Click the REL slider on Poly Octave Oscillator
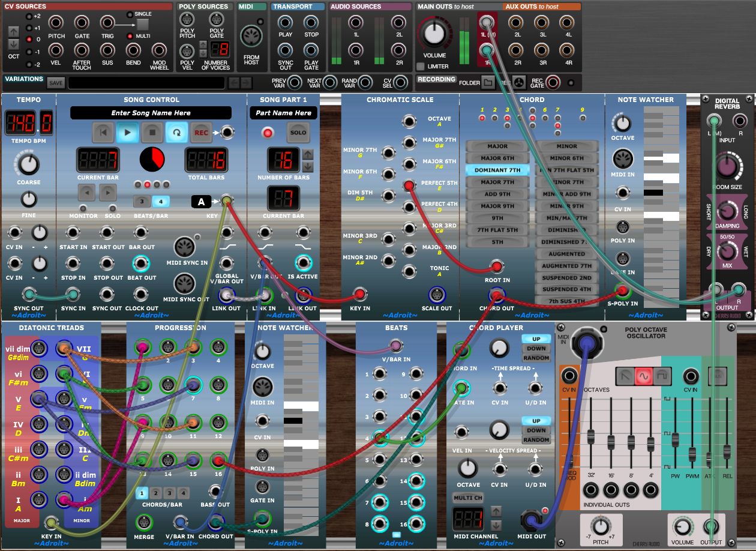This screenshot has height=551, width=756. [x=727, y=451]
